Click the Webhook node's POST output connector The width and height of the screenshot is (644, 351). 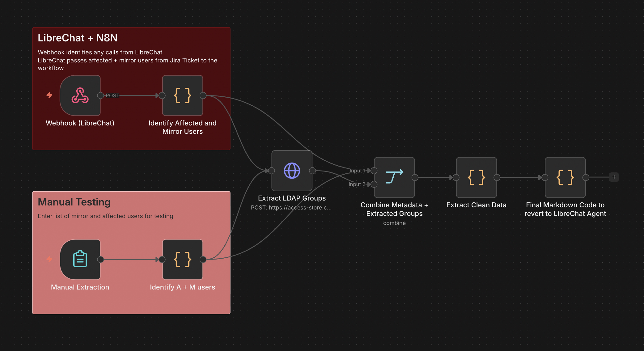click(100, 95)
